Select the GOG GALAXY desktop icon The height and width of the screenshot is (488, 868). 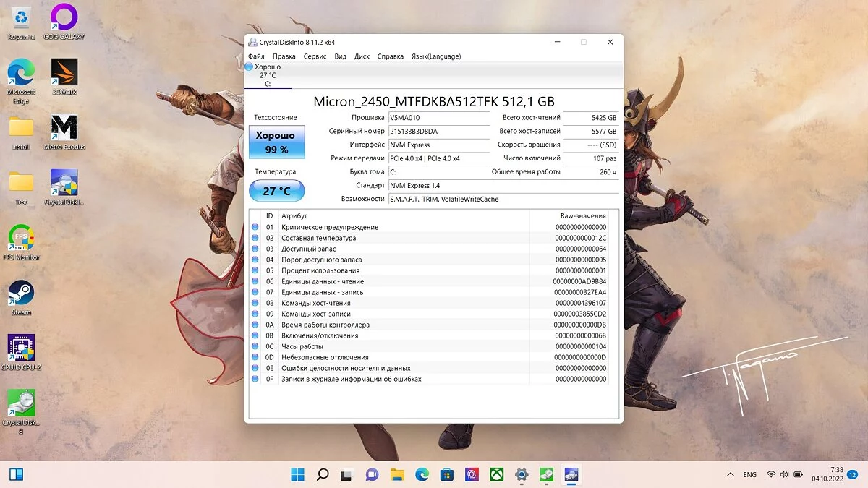tap(64, 17)
